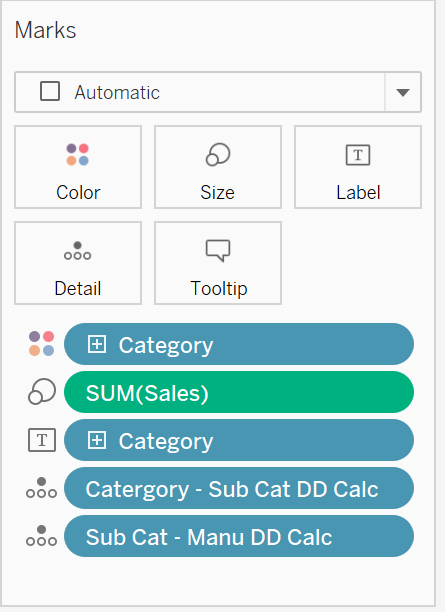Screen dimensions: 445x612
Task: Click the square icon next to Automatic
Action: tap(50, 91)
